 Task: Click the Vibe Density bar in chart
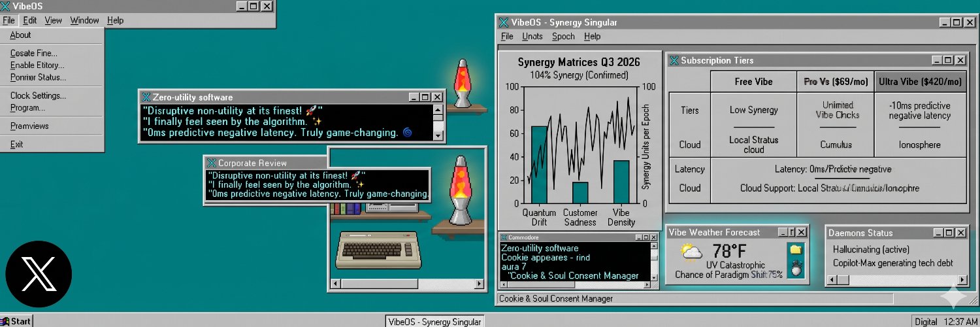[x=621, y=182]
